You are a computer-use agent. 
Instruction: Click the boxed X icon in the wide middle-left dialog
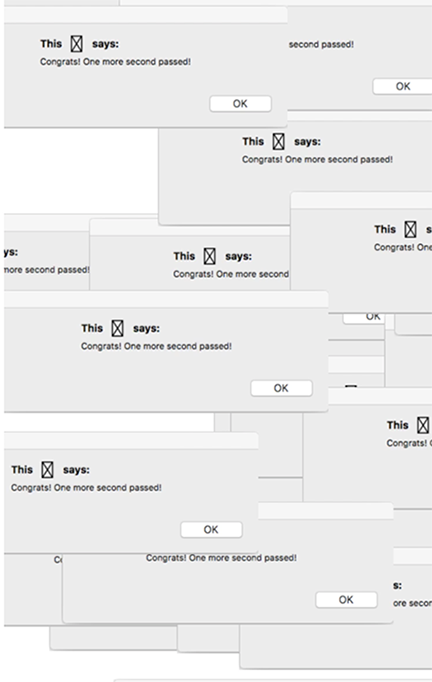click(x=117, y=328)
